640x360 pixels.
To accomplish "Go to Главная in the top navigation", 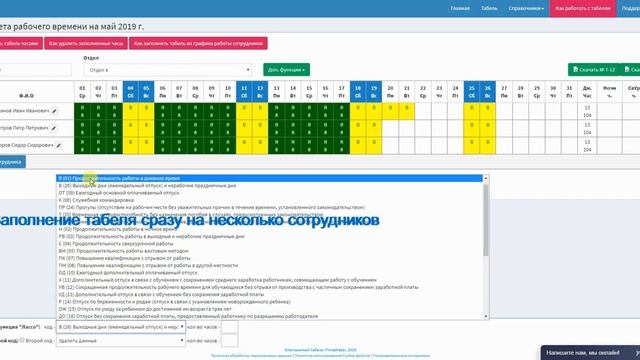I will [460, 8].
